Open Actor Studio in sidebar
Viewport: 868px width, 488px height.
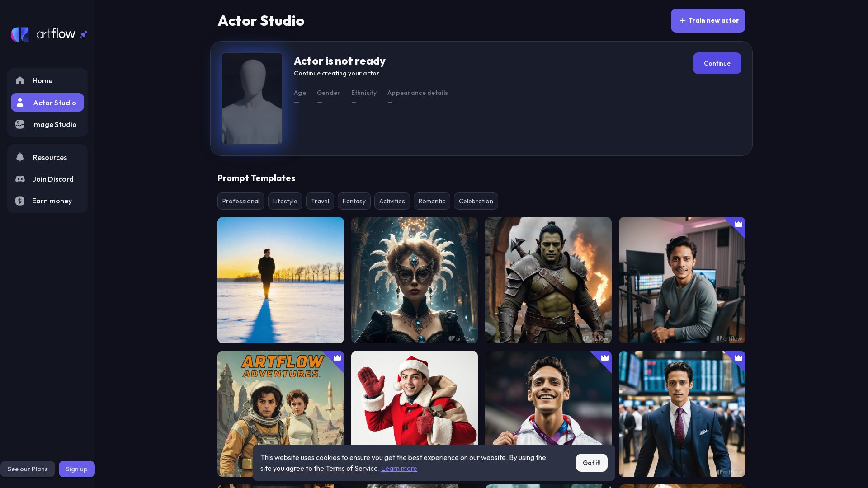pyautogui.click(x=47, y=103)
